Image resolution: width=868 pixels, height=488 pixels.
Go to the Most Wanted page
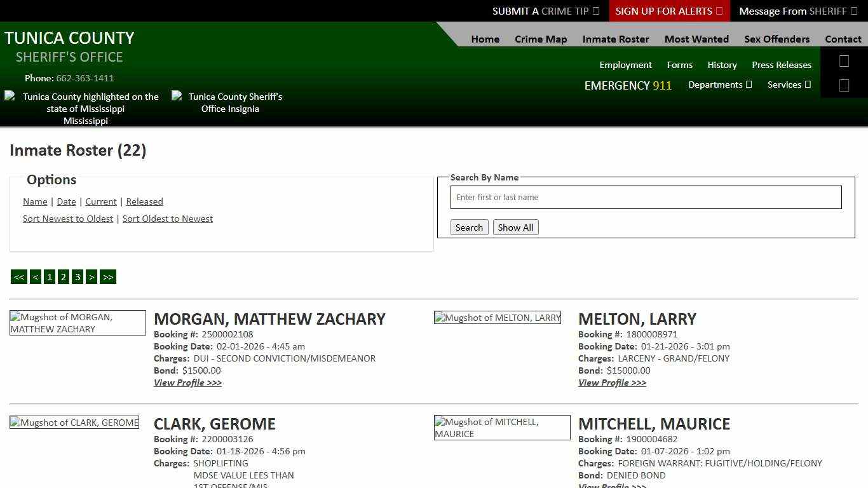pyautogui.click(x=696, y=39)
